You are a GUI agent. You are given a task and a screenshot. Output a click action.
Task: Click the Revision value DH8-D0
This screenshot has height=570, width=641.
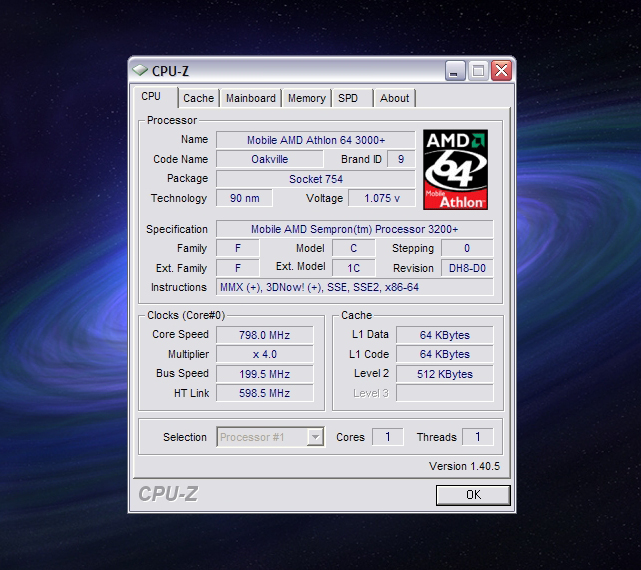click(x=467, y=268)
